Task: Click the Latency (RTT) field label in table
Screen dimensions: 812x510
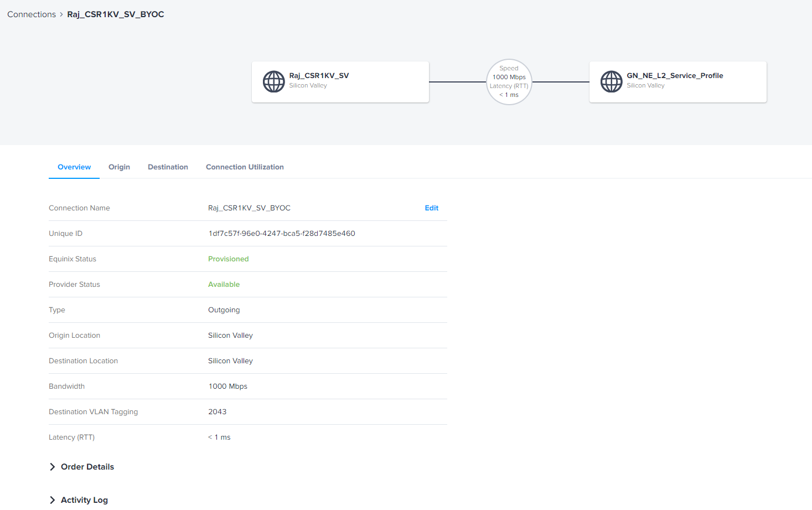Action: 71,437
